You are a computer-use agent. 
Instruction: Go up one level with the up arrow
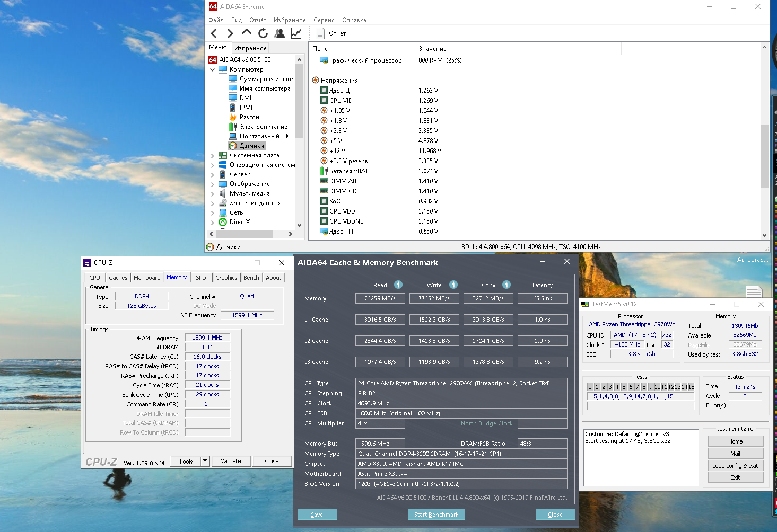tap(247, 33)
